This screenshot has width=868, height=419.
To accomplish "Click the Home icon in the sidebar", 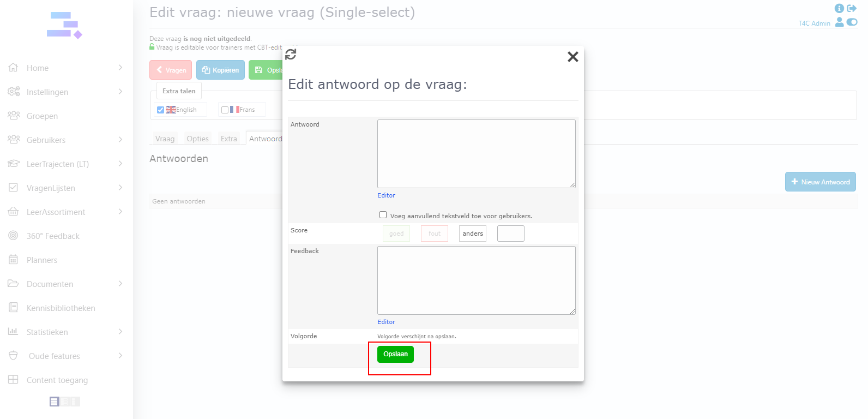I will pyautogui.click(x=14, y=68).
